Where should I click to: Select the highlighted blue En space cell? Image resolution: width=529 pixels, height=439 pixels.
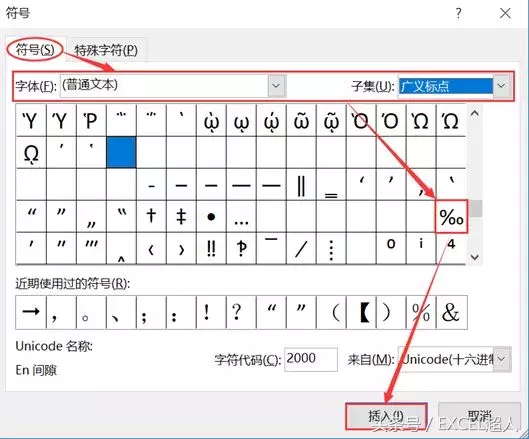[x=121, y=153]
